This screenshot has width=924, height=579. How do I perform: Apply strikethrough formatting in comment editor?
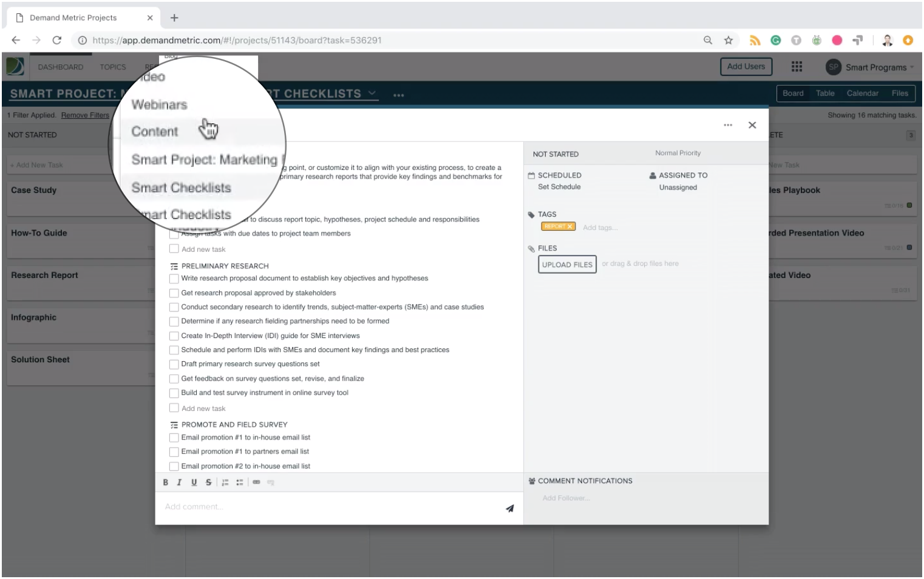click(x=208, y=482)
